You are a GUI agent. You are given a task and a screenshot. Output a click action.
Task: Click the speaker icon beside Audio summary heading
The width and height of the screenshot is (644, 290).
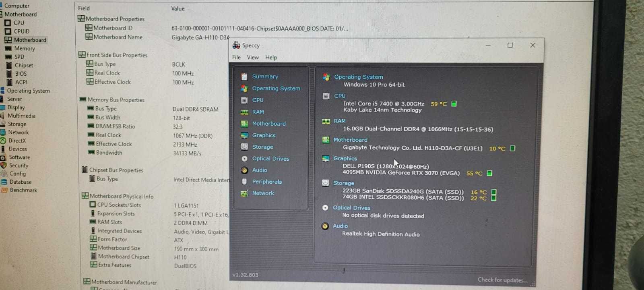pos(325,226)
